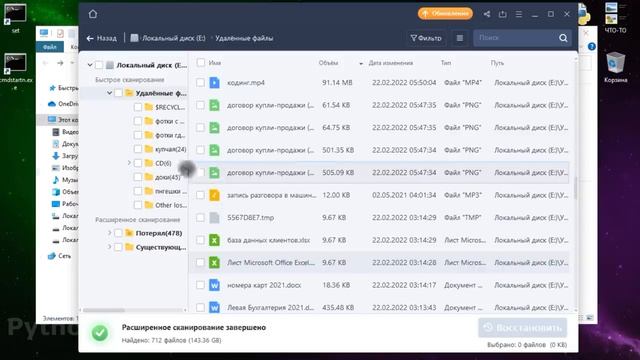Open the share icon in title bar
Screen dimensions: 640x360
487,14
